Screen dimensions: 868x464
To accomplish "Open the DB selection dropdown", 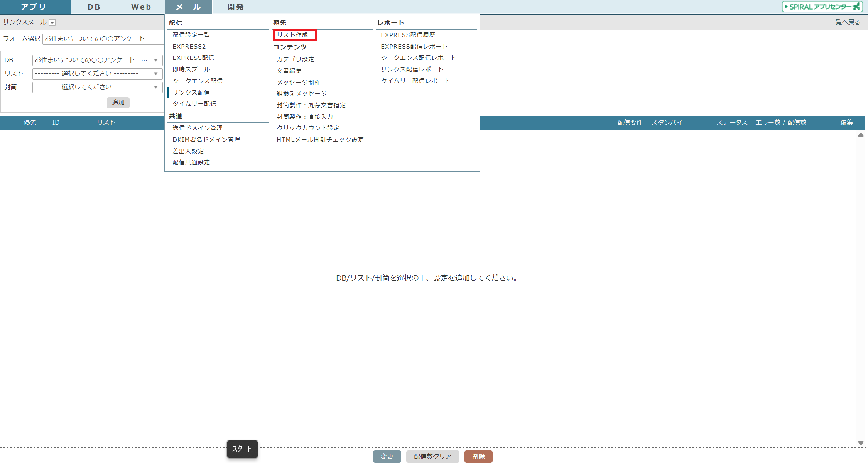I will tap(97, 60).
